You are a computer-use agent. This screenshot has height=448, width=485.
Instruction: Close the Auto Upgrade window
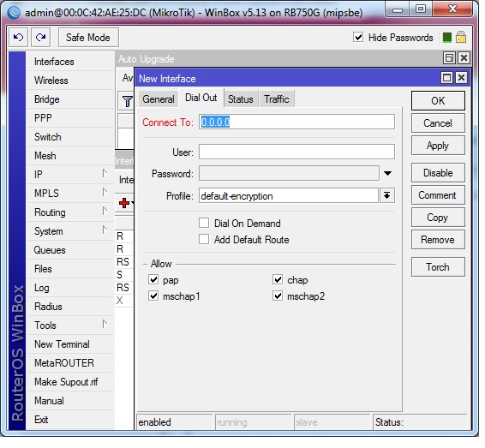click(x=464, y=57)
